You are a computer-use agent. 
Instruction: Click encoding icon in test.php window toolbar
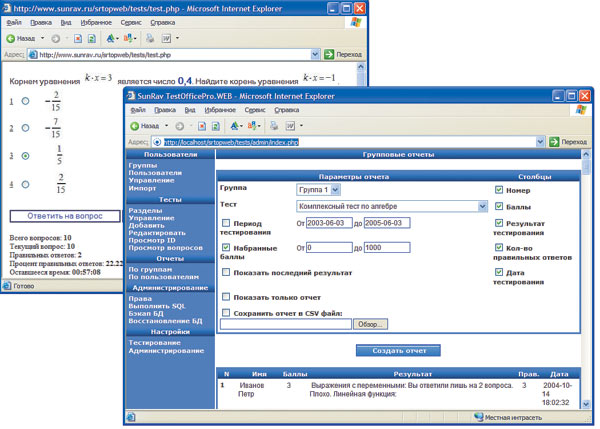128,38
